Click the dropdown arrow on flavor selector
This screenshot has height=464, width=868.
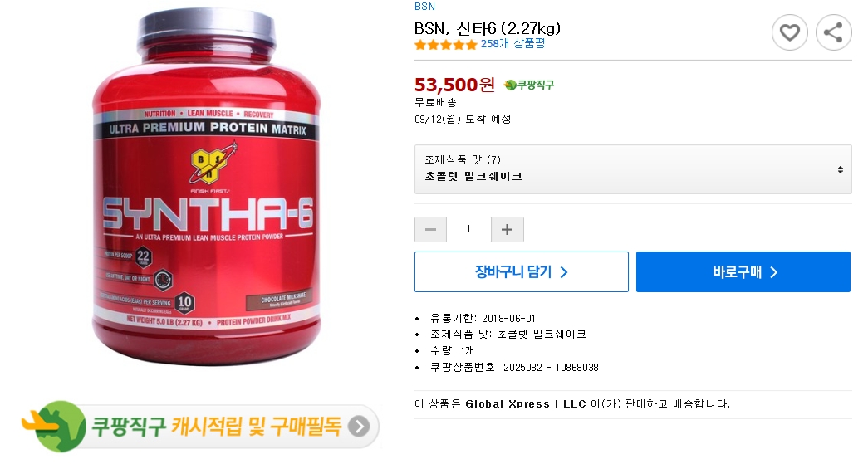[x=840, y=169]
